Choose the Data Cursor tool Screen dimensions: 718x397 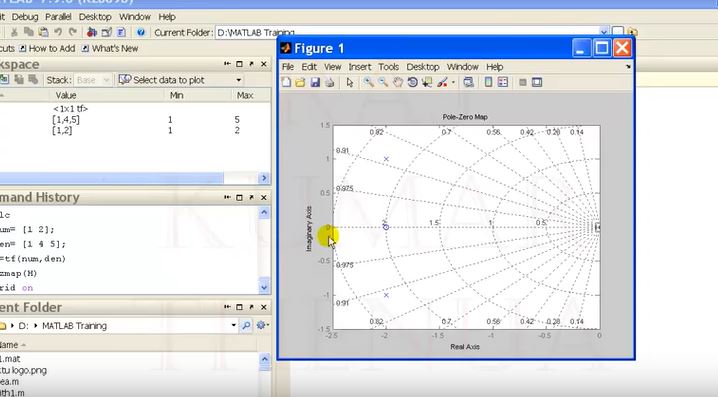point(427,82)
